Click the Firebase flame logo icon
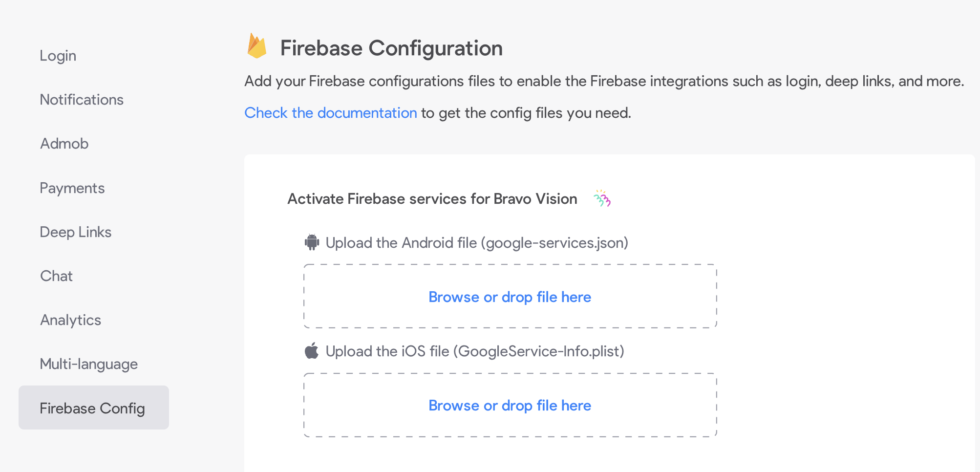The width and height of the screenshot is (980, 472). 257,46
